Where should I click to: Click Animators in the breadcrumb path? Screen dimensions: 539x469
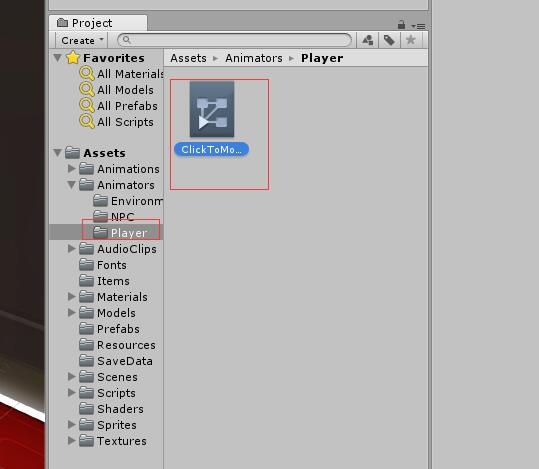(254, 58)
